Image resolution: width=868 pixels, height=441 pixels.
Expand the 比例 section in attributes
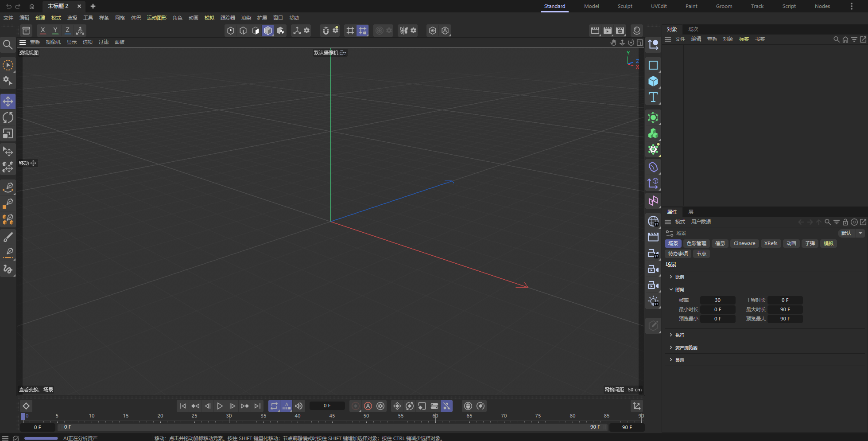click(680, 277)
